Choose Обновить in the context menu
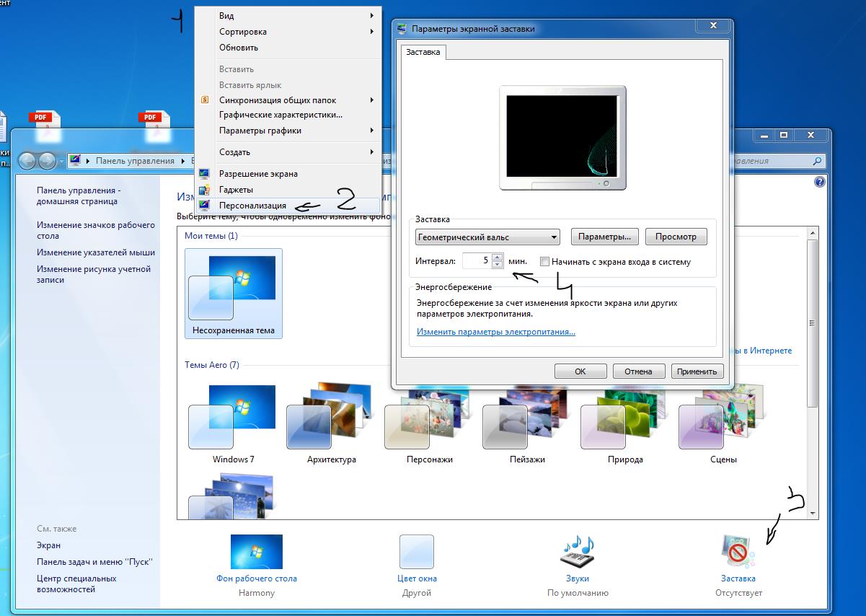 tap(288, 48)
